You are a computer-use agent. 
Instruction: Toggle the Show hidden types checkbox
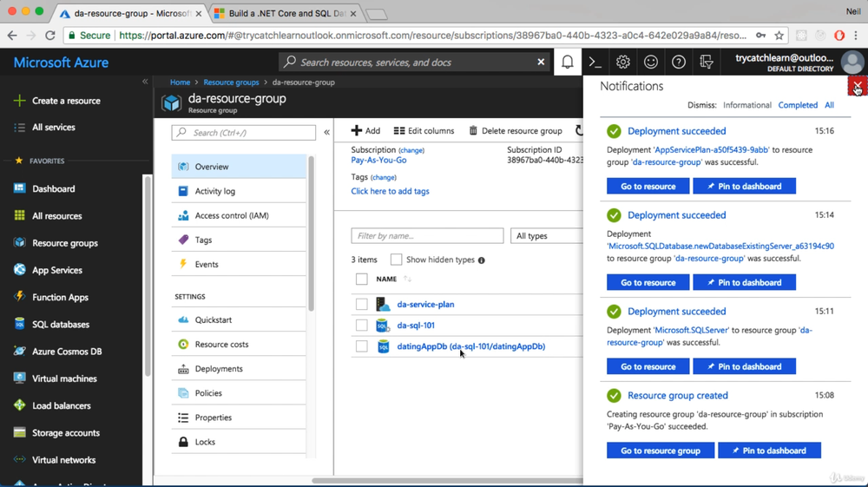(396, 260)
